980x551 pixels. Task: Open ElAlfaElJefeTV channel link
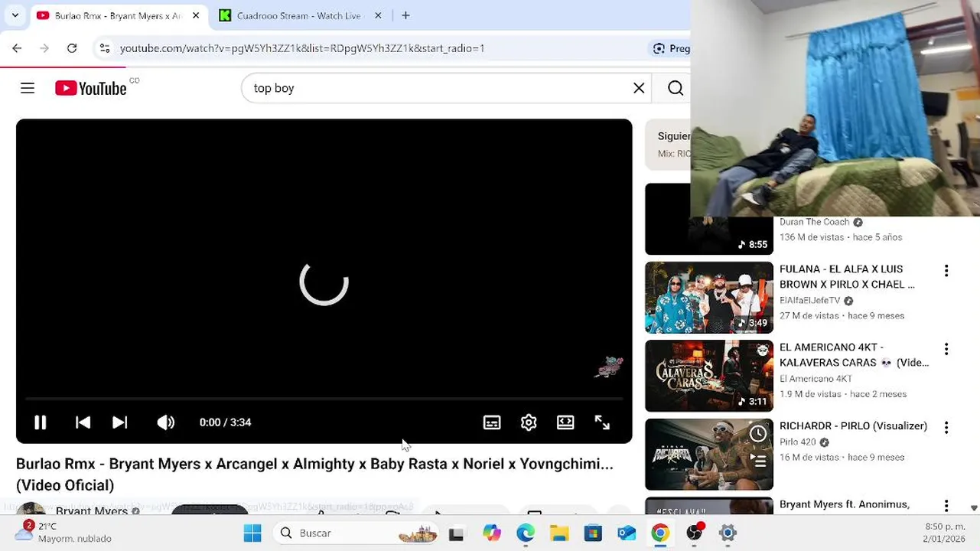pyautogui.click(x=809, y=301)
